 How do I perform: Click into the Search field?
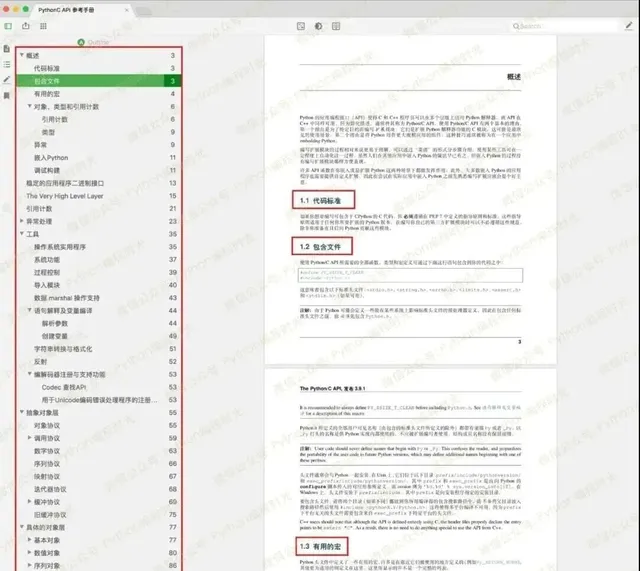pos(565,26)
